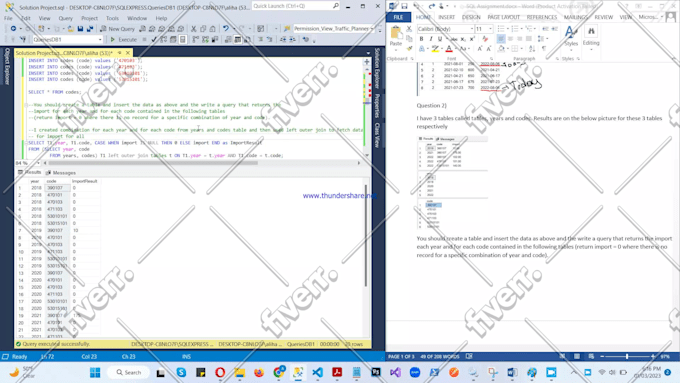The image size is (680, 383).
Task: Toggle Italic formatting in Word
Action: pos(430,39)
